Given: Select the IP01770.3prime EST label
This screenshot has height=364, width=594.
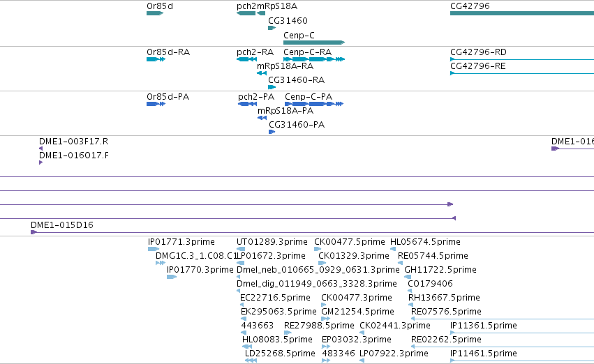Looking at the screenshot, I should point(200,270).
